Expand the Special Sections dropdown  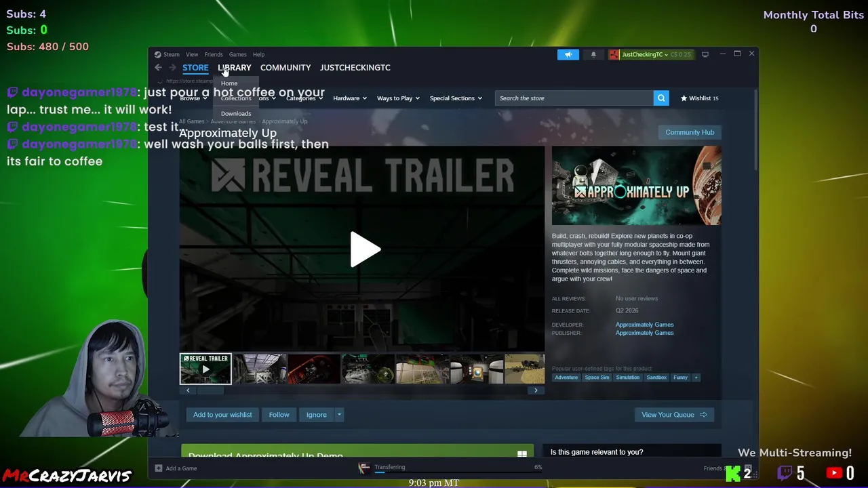tap(456, 98)
